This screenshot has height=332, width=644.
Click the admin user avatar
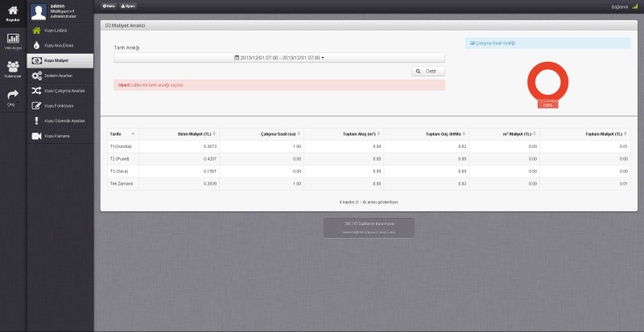tap(37, 10)
